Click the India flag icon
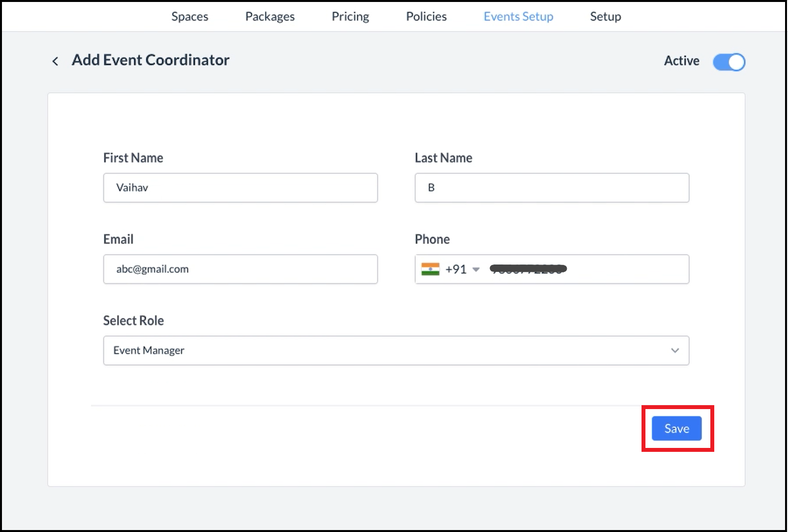This screenshot has height=532, width=788. click(430, 269)
